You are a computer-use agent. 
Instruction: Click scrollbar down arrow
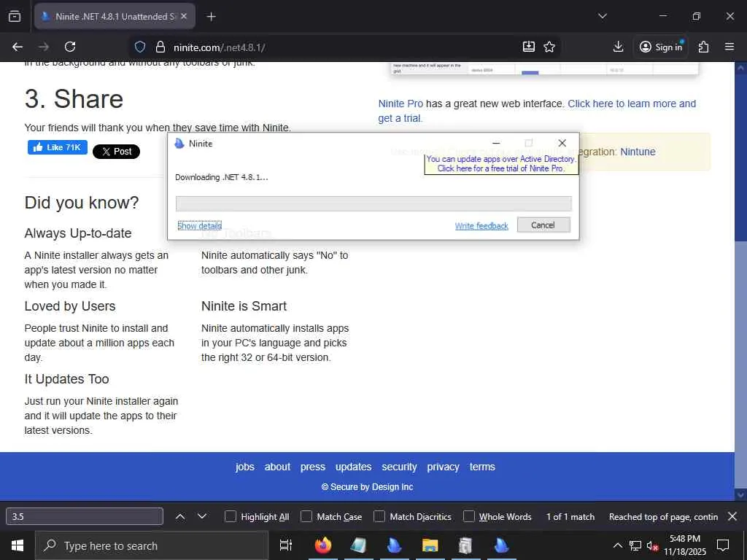(x=741, y=495)
